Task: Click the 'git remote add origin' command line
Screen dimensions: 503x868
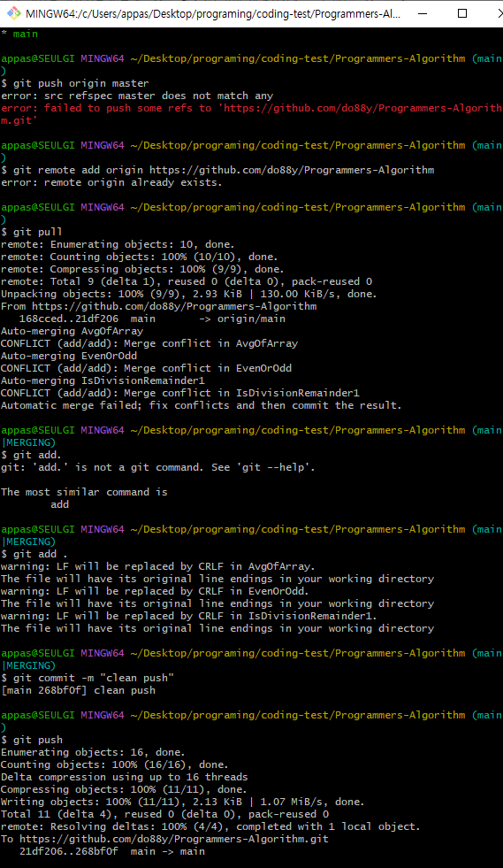Action: pyautogui.click(x=217, y=170)
